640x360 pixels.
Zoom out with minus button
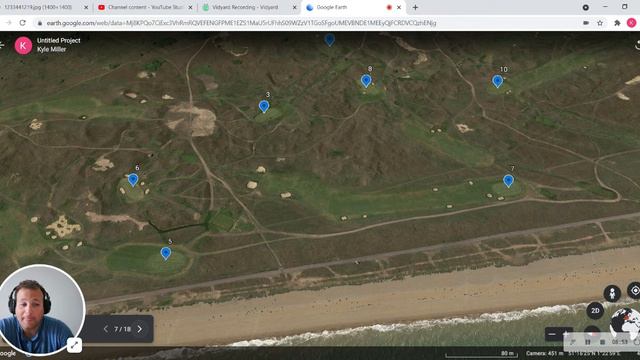(552, 334)
